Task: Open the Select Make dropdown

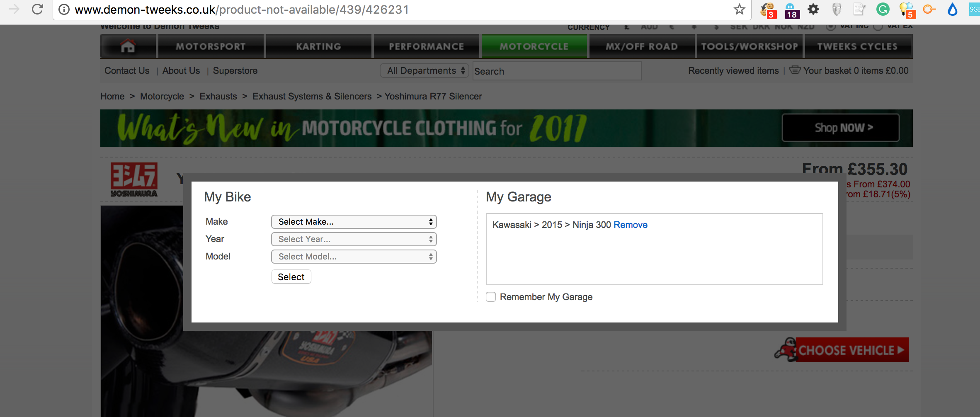Action: [354, 222]
